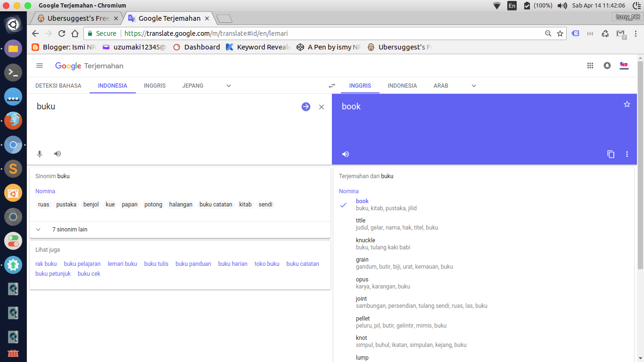Open Sublime Text from the dock
The width and height of the screenshot is (644, 362).
(x=13, y=168)
